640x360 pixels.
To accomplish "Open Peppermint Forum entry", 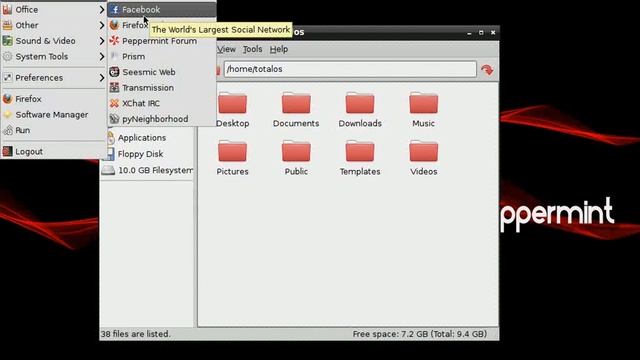I will click(x=162, y=41).
